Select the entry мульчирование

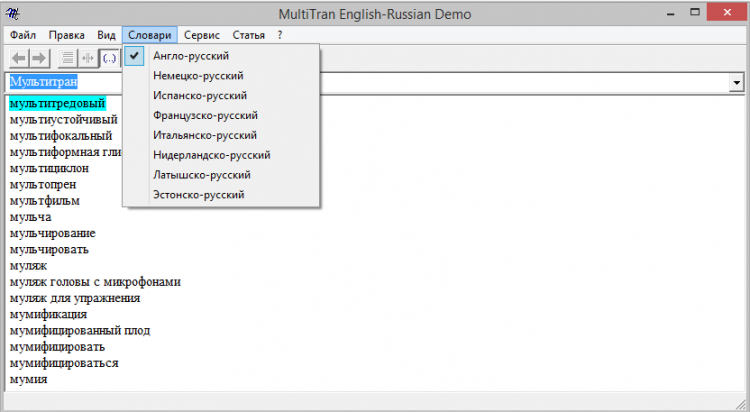tap(53, 234)
